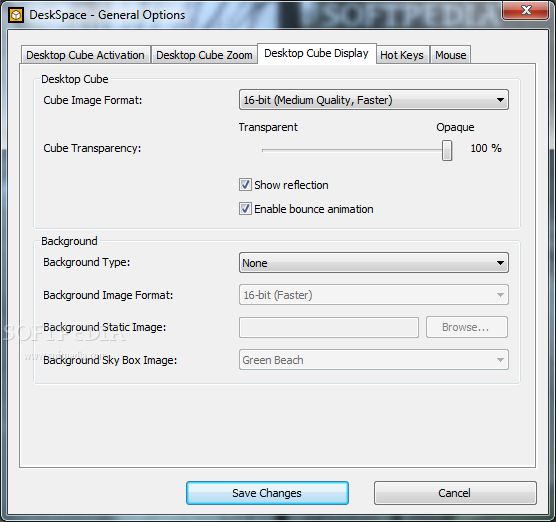This screenshot has width=556, height=522.
Task: Click the Background Type: label
Action: click(87, 262)
